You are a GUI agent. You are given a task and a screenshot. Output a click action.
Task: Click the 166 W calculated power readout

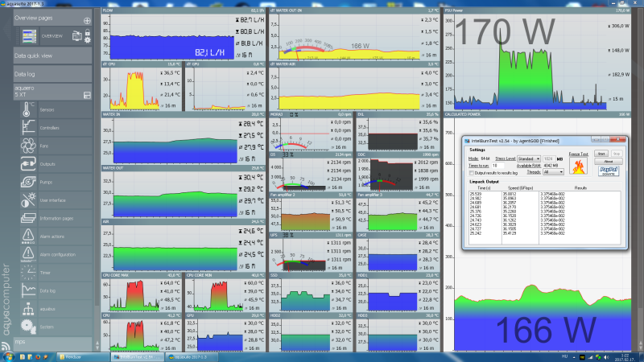(x=546, y=330)
